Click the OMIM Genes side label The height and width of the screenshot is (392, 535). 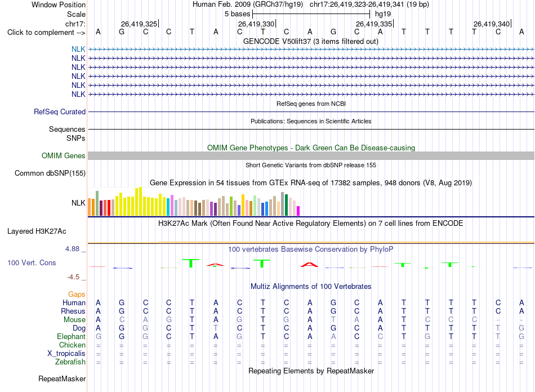pos(64,156)
